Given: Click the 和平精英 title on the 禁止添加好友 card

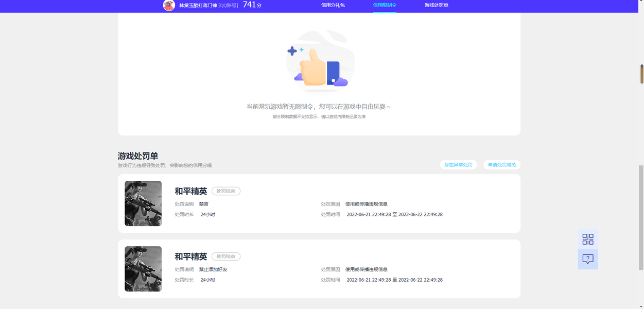Looking at the screenshot, I should coord(191,256).
